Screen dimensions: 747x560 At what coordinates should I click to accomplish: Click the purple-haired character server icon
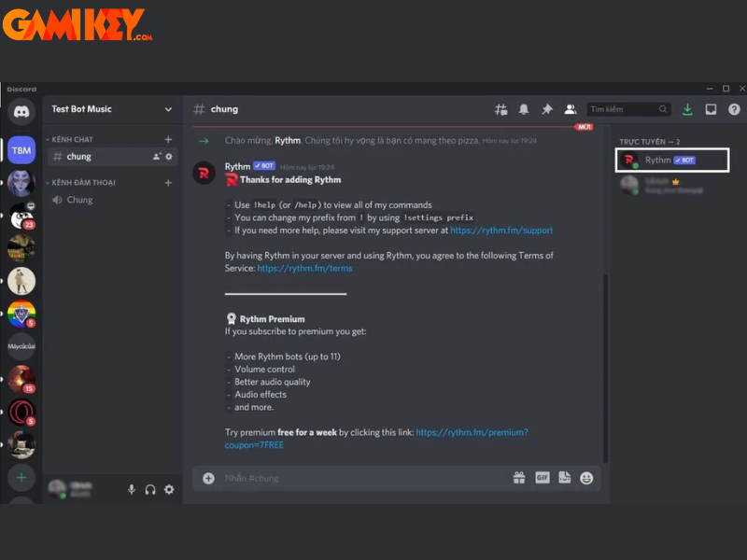pyautogui.click(x=21, y=183)
